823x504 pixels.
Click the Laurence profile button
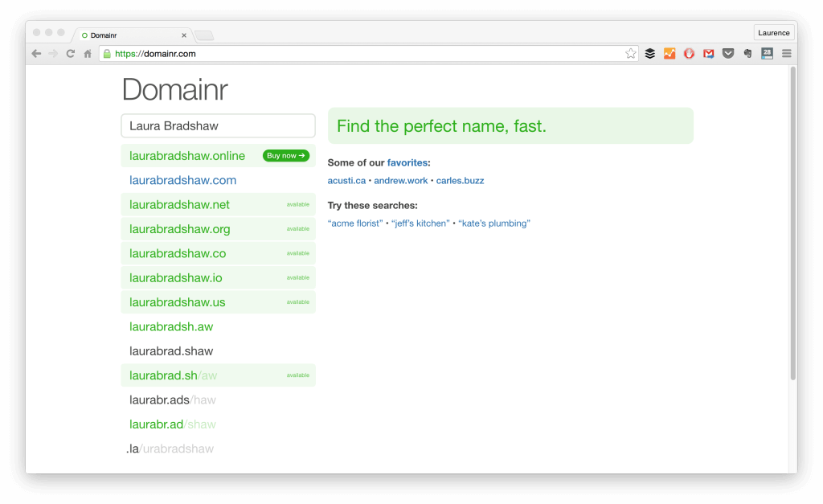click(773, 32)
